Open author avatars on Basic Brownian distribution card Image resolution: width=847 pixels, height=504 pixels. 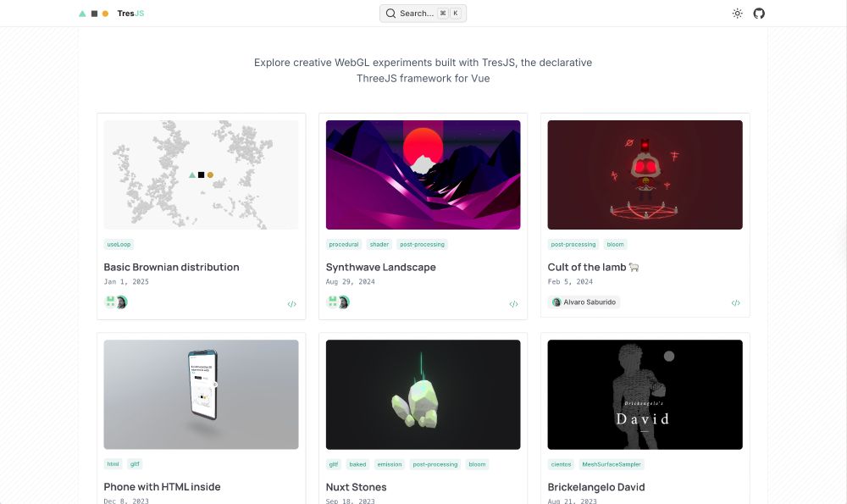point(115,302)
